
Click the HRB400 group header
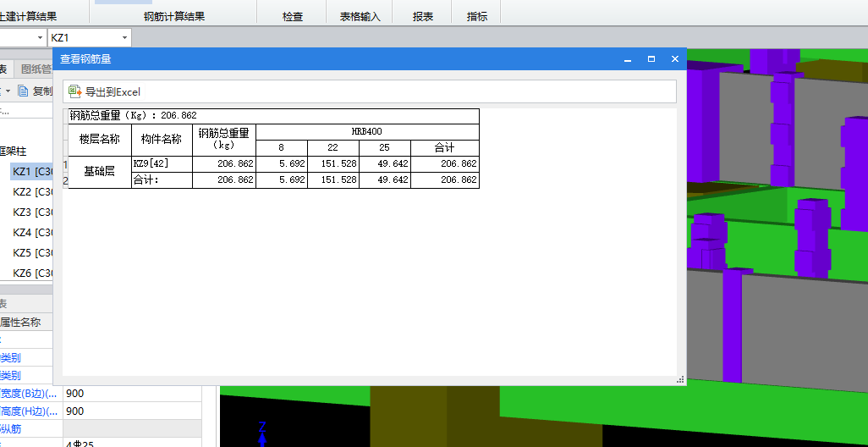click(367, 132)
